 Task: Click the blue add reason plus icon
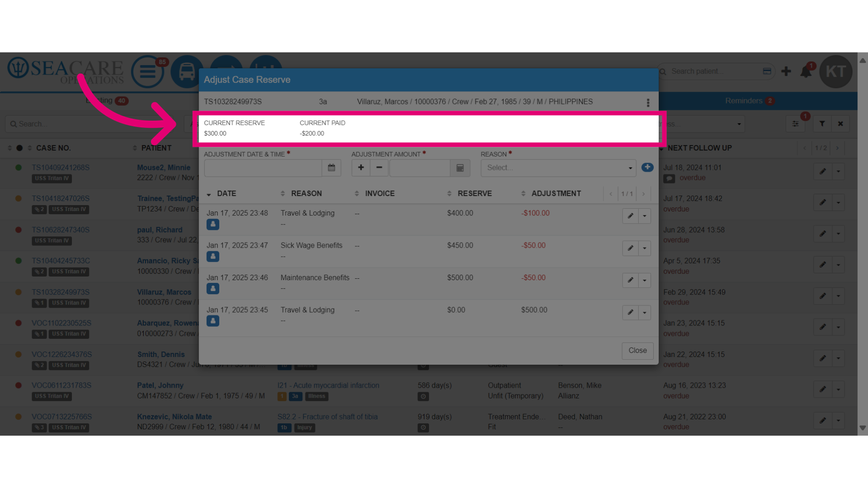[647, 167]
